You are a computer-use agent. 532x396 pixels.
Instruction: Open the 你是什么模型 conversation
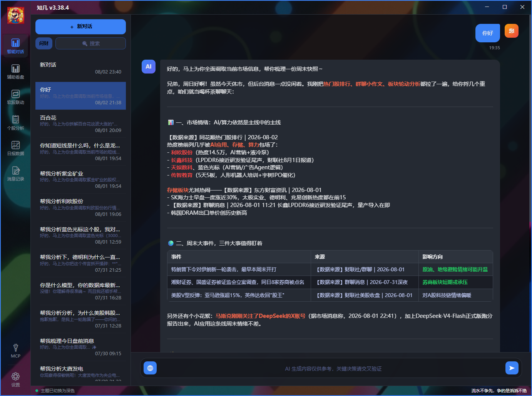[80, 291]
